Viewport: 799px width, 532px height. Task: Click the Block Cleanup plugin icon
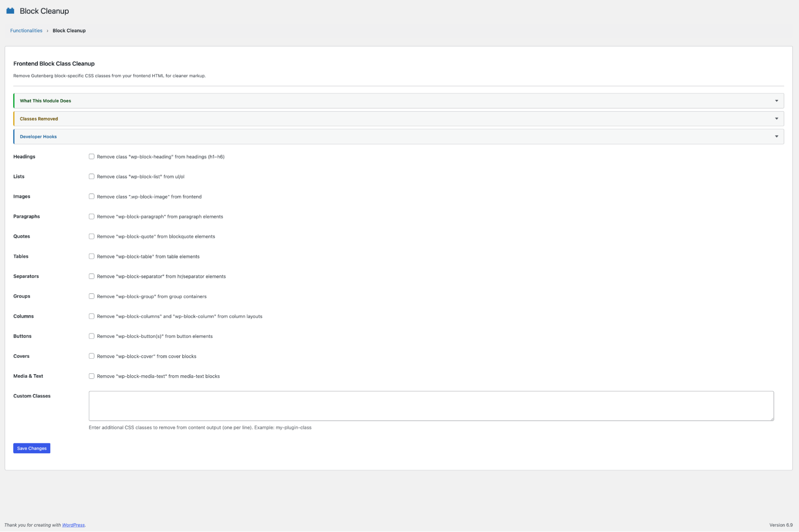pos(10,11)
